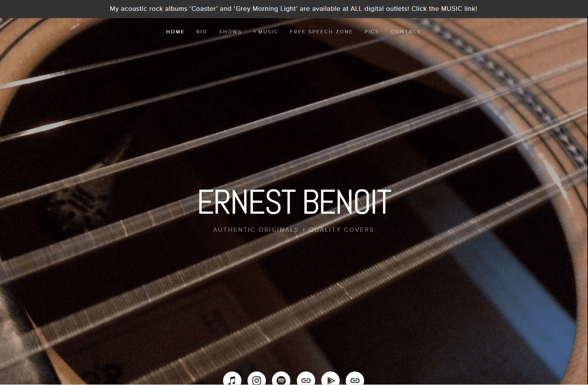Click the ERNEST BENOIT site title
Viewport: 588px width, 385px height.
[294, 202]
